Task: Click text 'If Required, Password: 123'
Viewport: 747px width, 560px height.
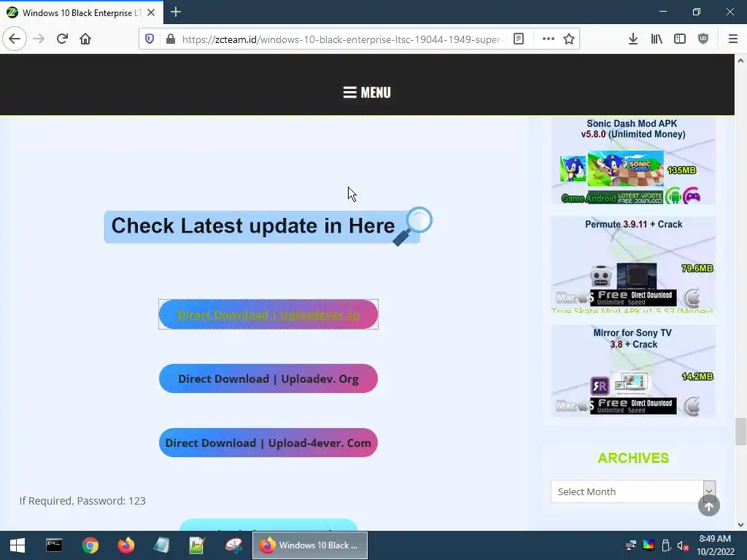Action: (82, 501)
